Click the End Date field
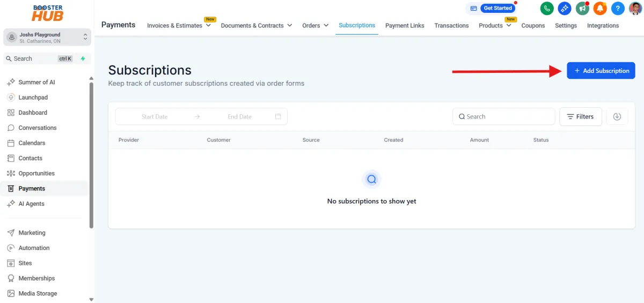Viewport: 644px width, 303px height. point(239,116)
